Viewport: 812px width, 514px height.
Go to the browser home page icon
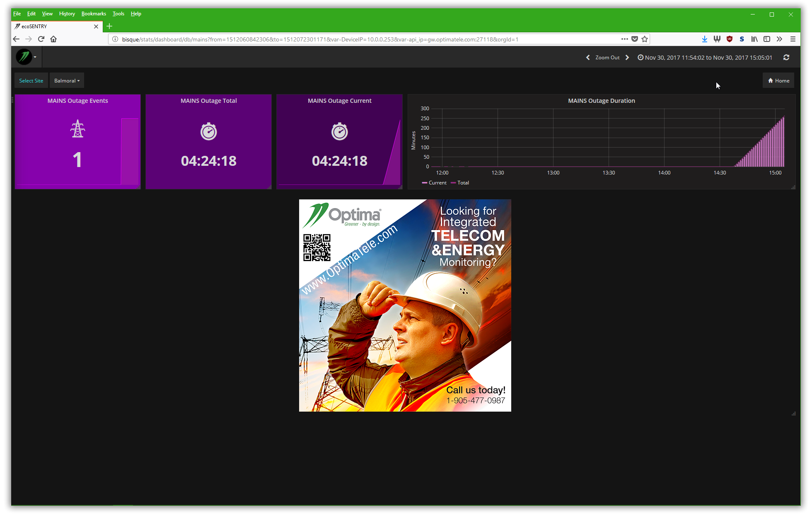[53, 39]
